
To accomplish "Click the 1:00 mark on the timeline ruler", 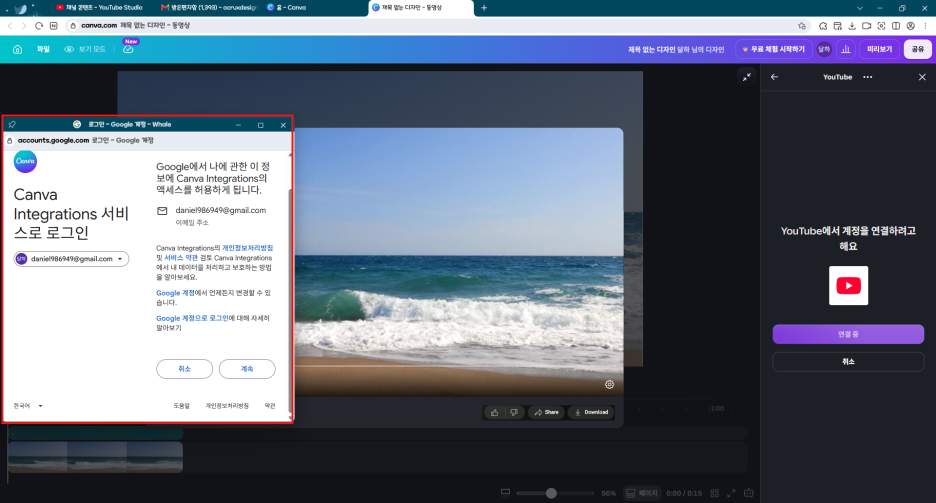I will [717, 409].
